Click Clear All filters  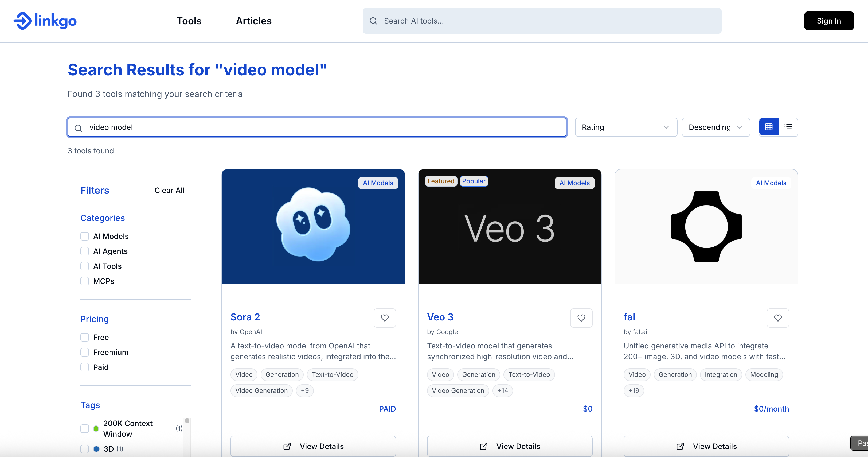click(x=169, y=190)
